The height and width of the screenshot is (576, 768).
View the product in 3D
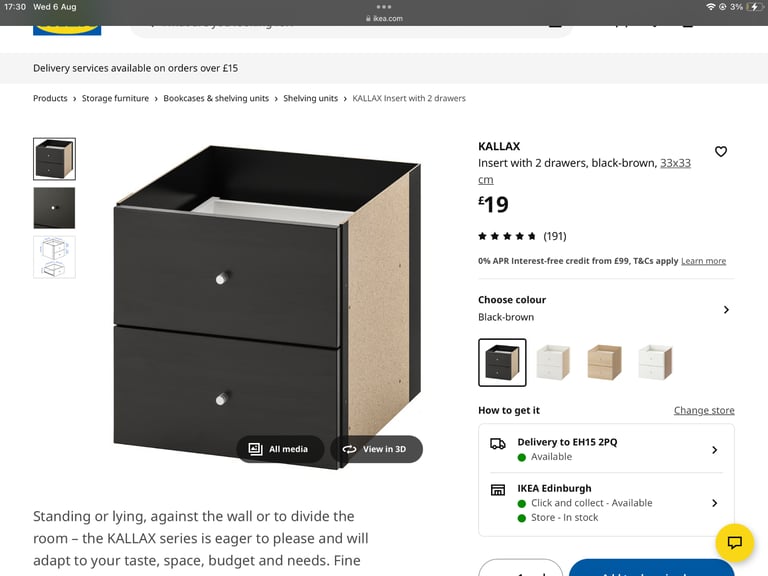pos(376,449)
